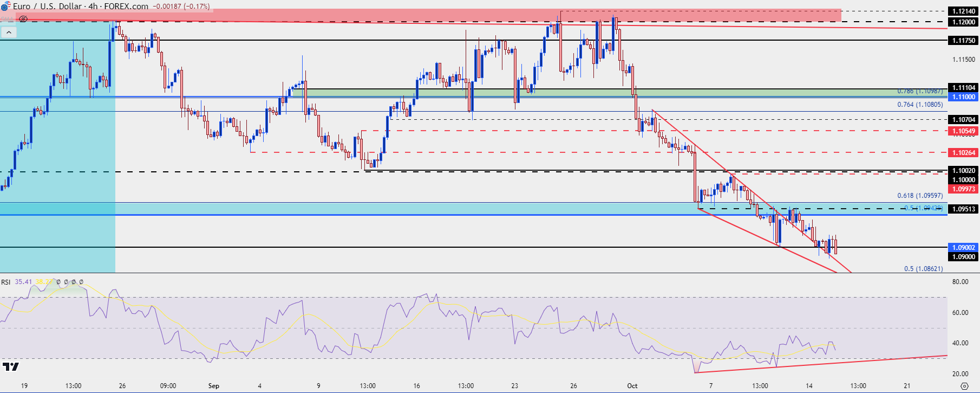Click the 'FOREX.com' source label
Viewport: 980px width, 393px height.
pos(126,7)
